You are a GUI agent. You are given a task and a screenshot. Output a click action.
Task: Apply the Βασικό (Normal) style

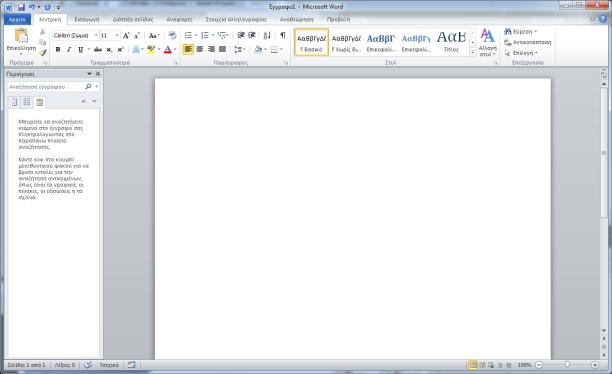[311, 42]
